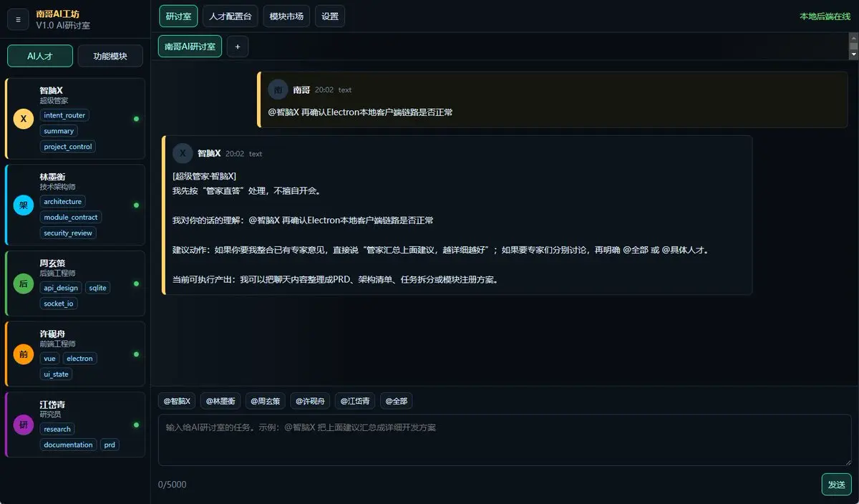Viewport: 859px width, 504px height.
Task: Focus the task input text area
Action: coord(505,440)
